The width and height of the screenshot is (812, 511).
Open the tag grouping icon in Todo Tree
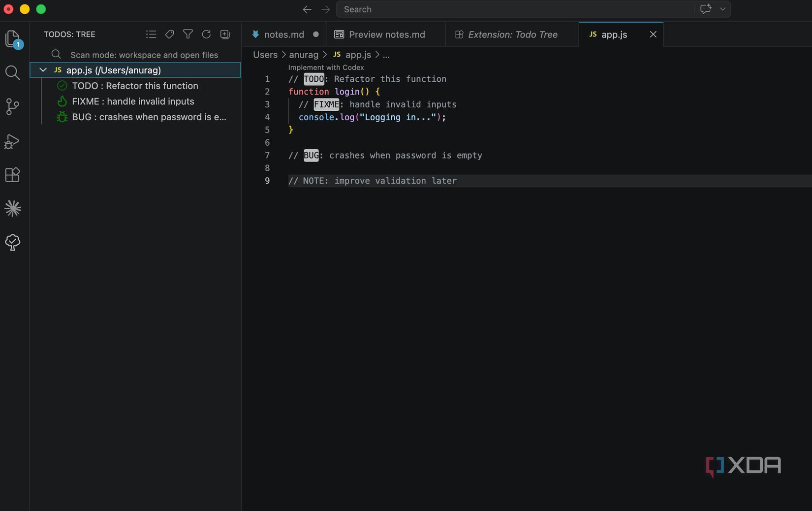point(169,34)
